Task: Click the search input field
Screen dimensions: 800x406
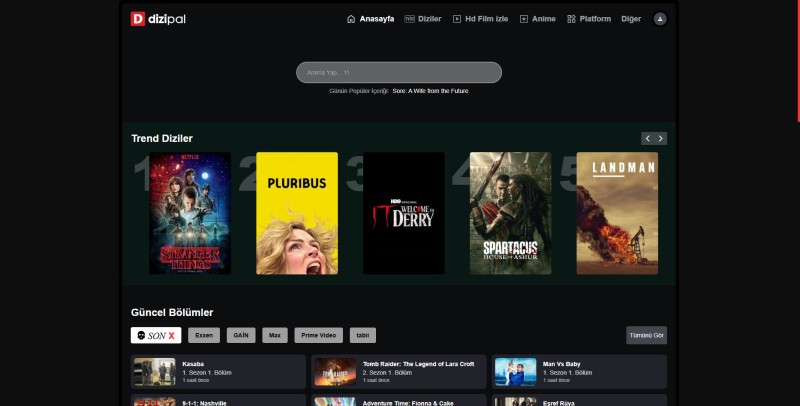Action: coord(398,72)
